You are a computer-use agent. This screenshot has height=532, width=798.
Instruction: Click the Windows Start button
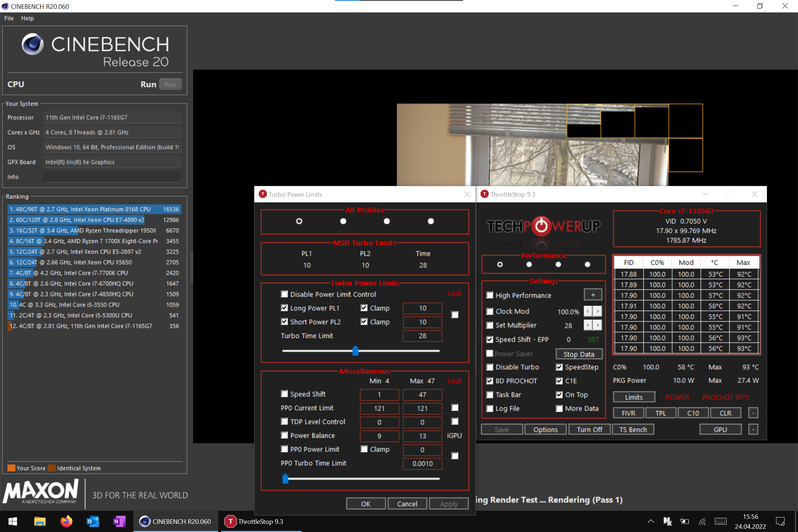coord(13,521)
